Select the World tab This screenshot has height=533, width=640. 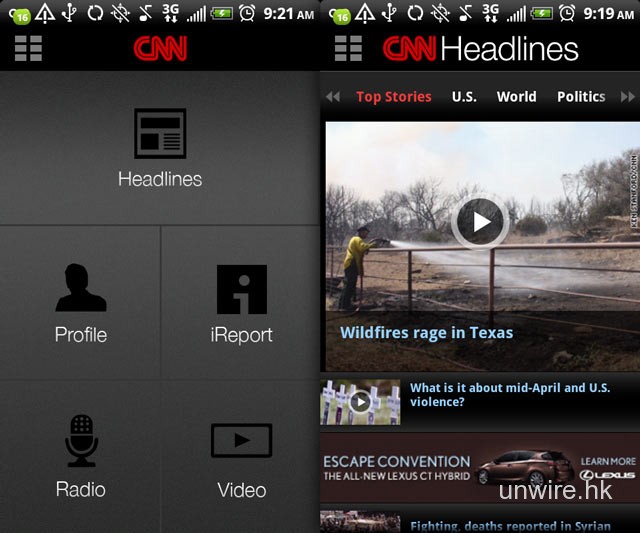(x=516, y=97)
